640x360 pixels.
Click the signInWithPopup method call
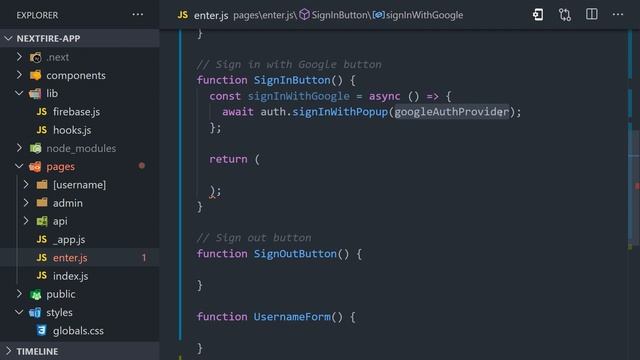(340, 111)
